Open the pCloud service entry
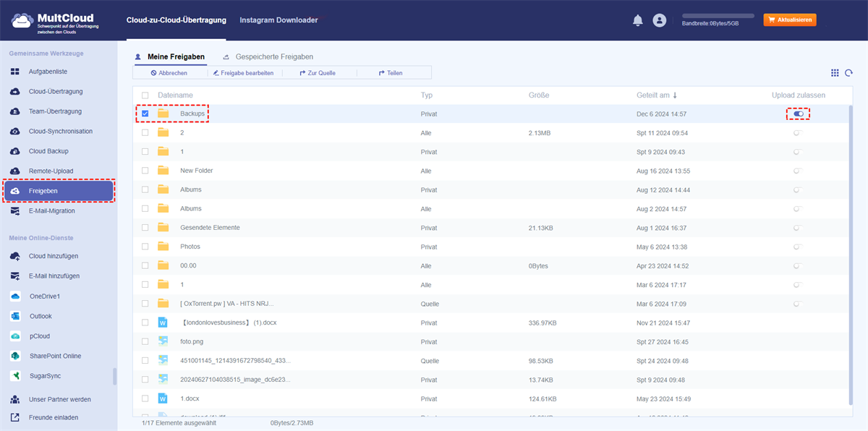 pos(40,336)
